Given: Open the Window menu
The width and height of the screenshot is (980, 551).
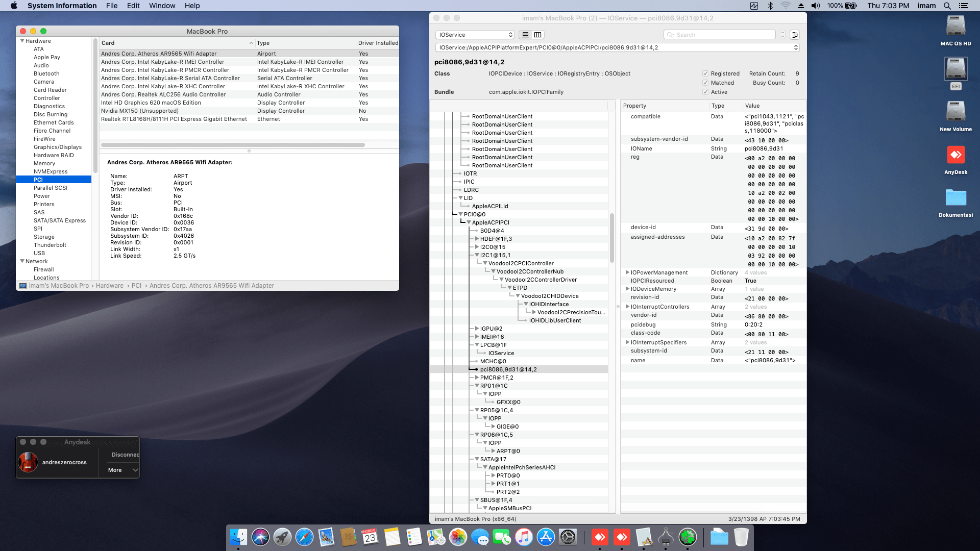Looking at the screenshot, I should click(162, 6).
